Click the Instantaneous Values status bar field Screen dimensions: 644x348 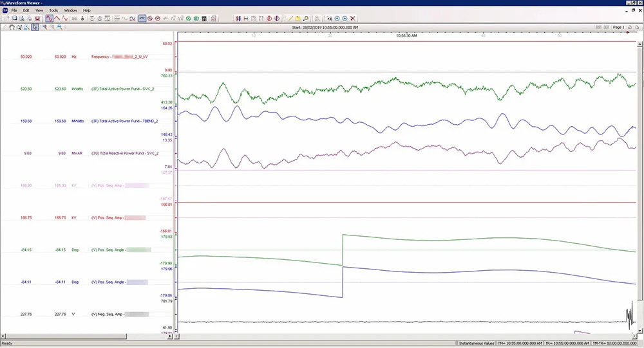477,343
